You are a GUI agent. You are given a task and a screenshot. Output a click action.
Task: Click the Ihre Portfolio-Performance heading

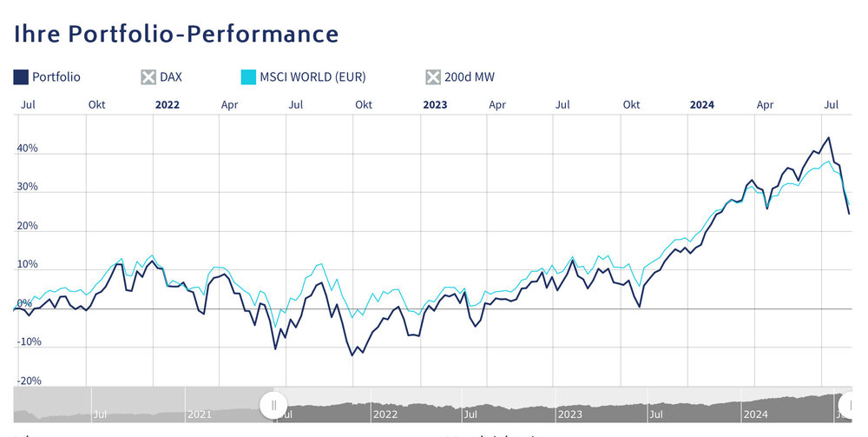[176, 34]
